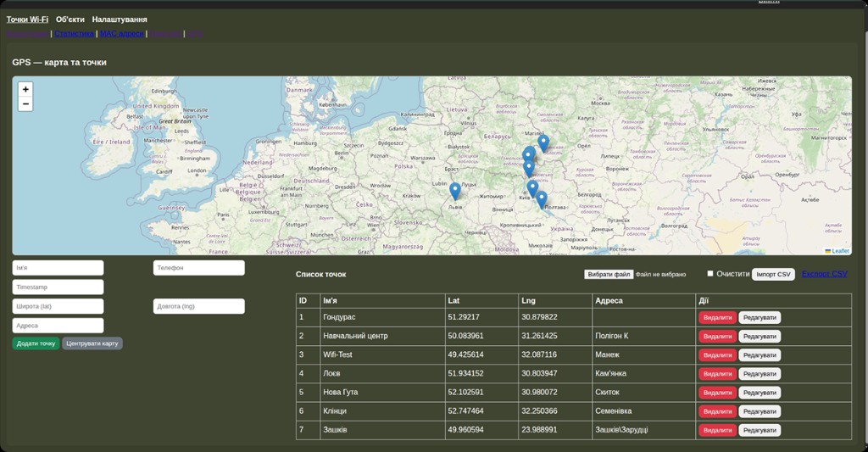Open the Точки Wi-Fi menu
This screenshot has height=452, width=868.
coord(27,20)
